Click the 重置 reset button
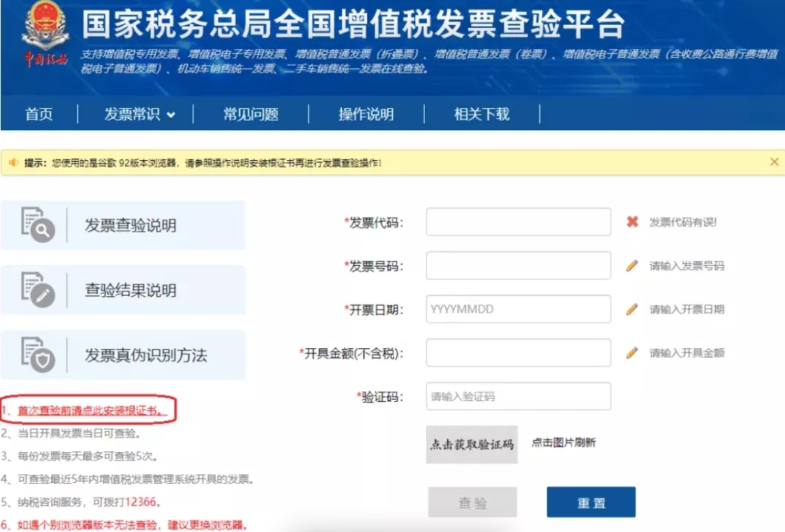Screen dimensions: 785x532 (591, 502)
